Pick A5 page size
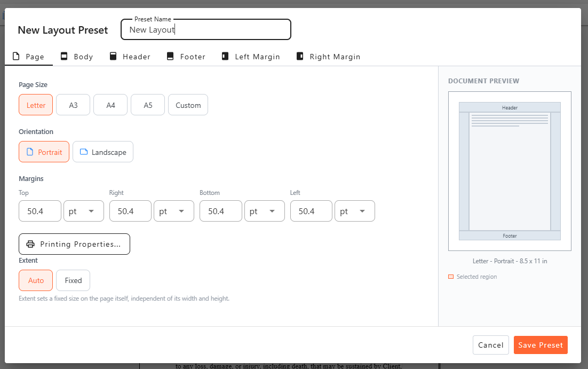The image size is (588, 369). tap(148, 105)
